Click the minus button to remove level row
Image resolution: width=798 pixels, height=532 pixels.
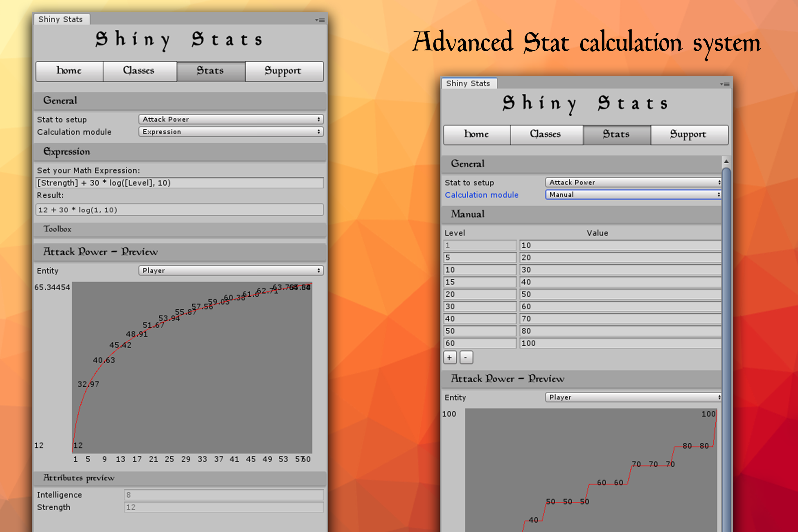[x=466, y=358]
